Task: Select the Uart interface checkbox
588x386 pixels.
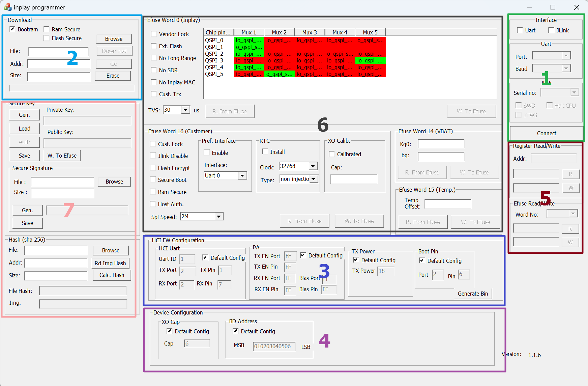Action: (x=520, y=30)
